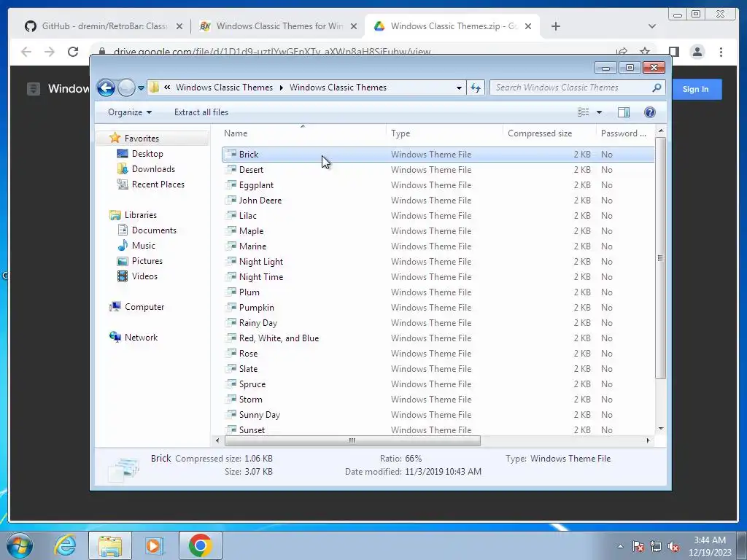Click Sign In on Google Drive page
747x560 pixels.
[695, 89]
